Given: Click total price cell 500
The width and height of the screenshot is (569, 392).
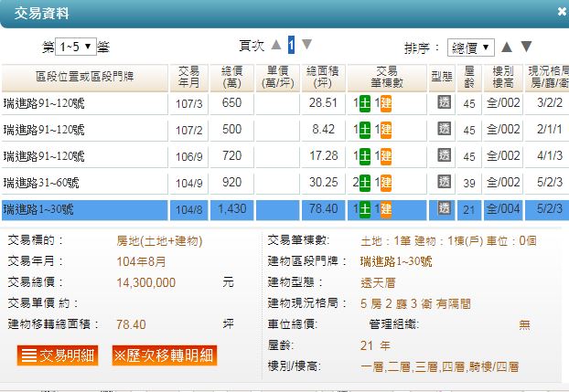Looking at the screenshot, I should pos(231,130).
